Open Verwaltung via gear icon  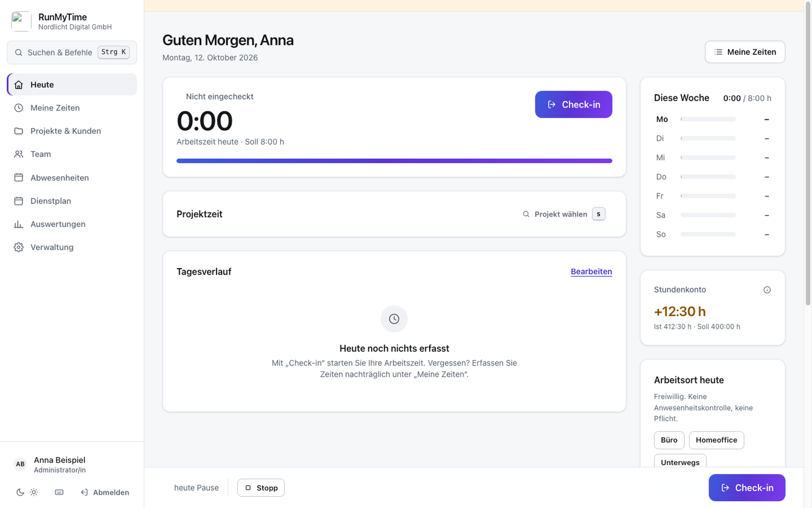point(18,247)
